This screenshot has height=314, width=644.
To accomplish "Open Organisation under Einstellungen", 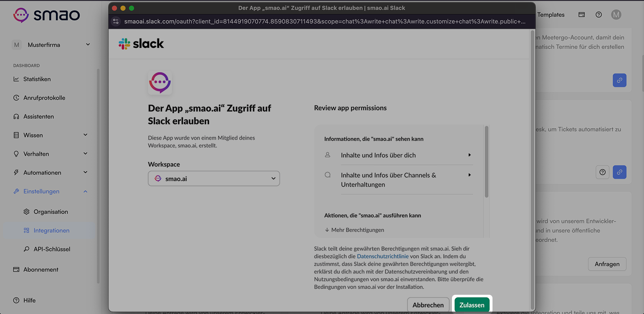I will 51,212.
